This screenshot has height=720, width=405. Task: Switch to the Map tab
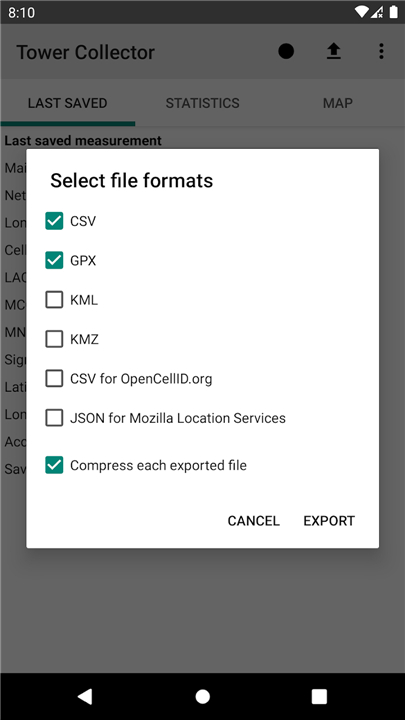[338, 103]
